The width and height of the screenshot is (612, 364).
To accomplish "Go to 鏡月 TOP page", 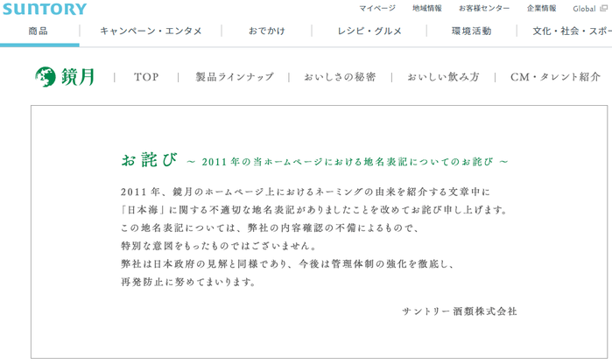I will click(146, 77).
